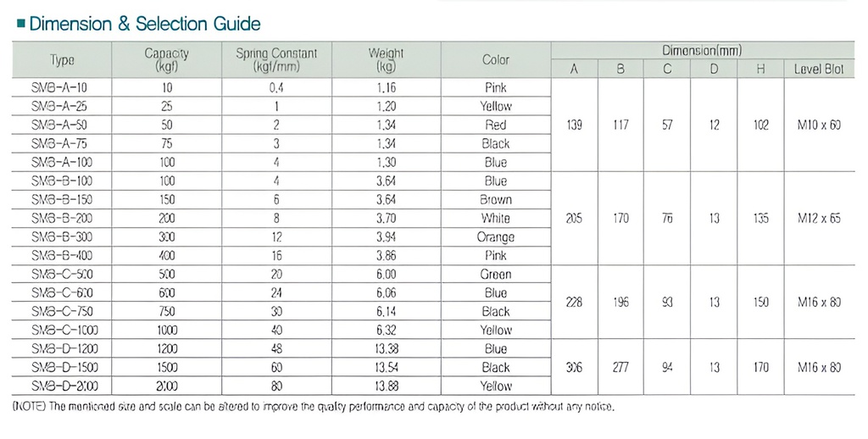Select the M12 x 65 bolt cell
Viewport: 868px width, 439px height.
(x=818, y=219)
